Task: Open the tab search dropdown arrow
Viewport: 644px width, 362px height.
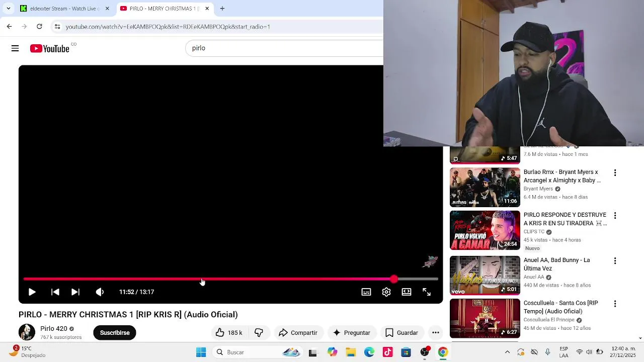Action: [x=8, y=9]
